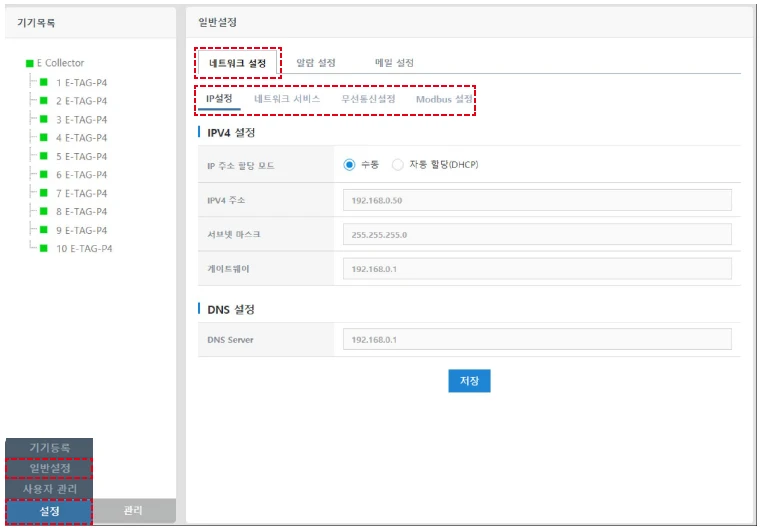The width and height of the screenshot is (760, 532).
Task: Click green status icon of device 4
Action: click(x=44, y=137)
